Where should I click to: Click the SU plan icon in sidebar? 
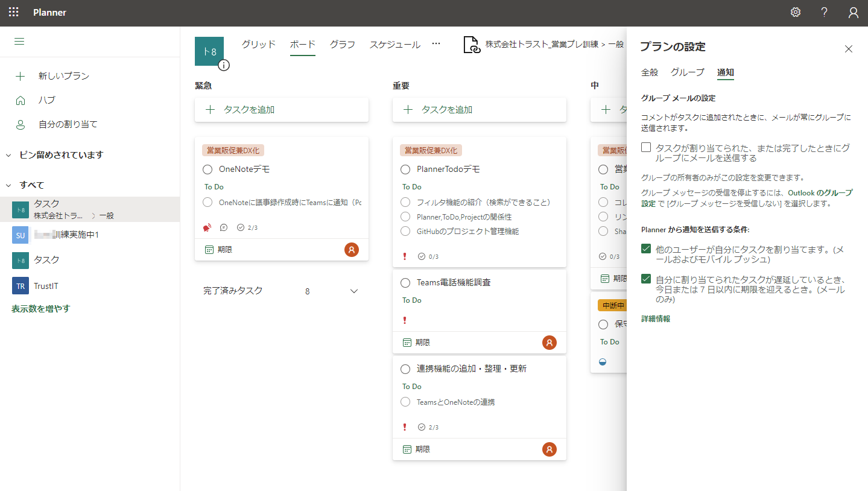pyautogui.click(x=21, y=235)
